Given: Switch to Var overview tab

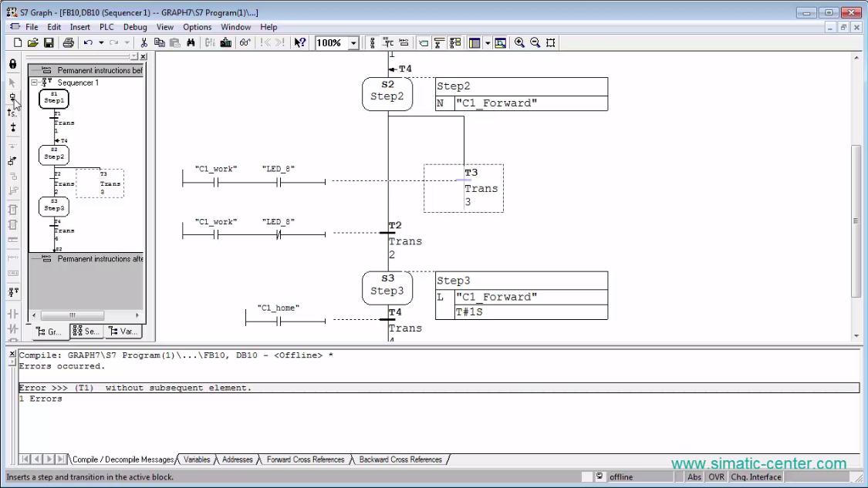Looking at the screenshot, I should click(123, 332).
